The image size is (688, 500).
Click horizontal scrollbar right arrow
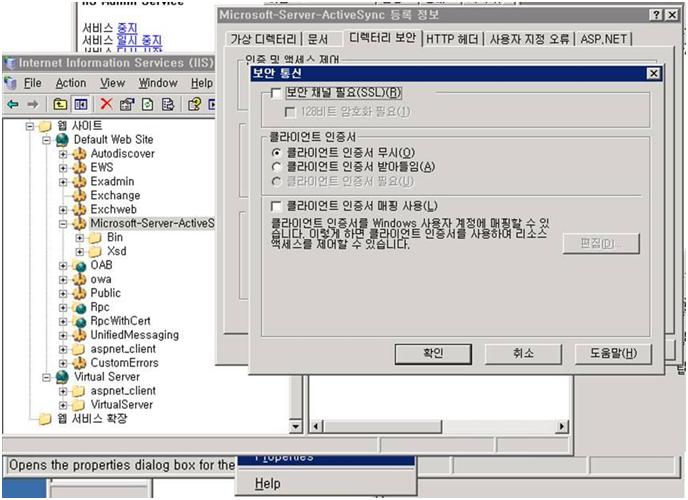(562, 426)
